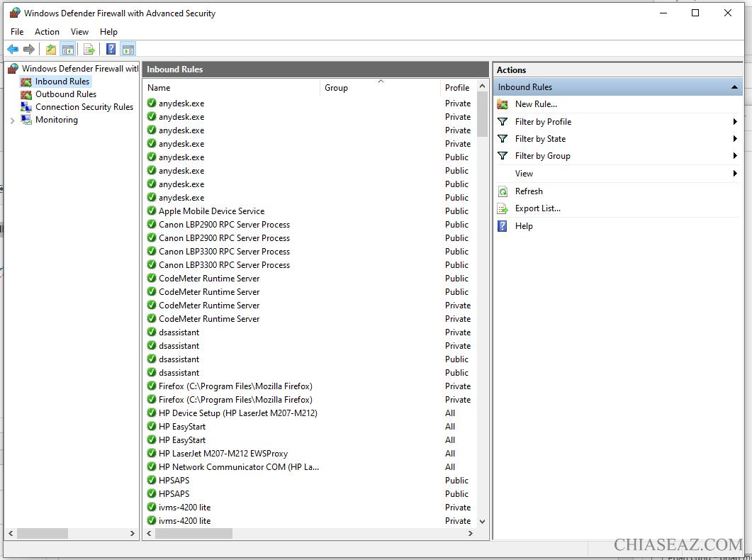Select Windows Defender Firewall root tree node
752x560 pixels.
tap(80, 69)
